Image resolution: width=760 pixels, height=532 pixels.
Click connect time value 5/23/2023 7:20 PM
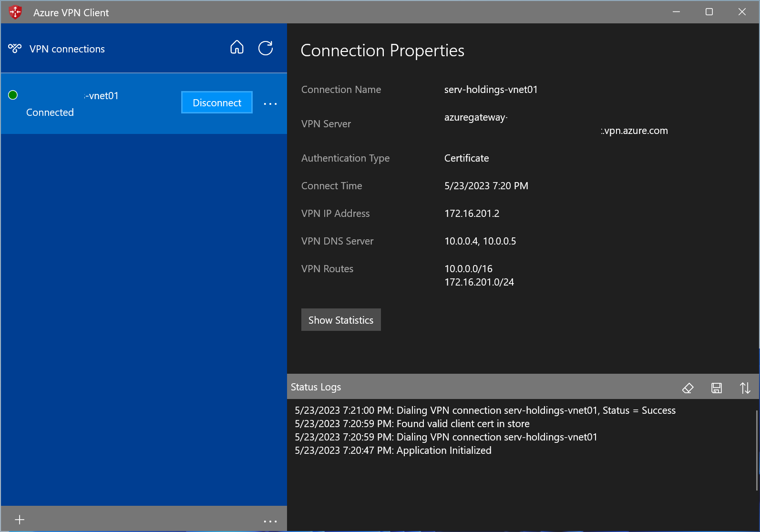click(x=486, y=186)
